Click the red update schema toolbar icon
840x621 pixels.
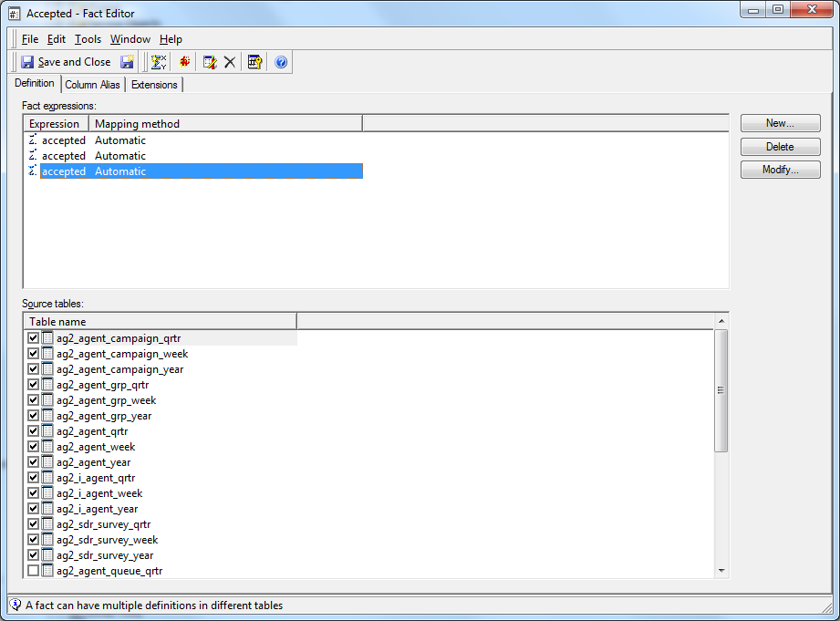(185, 62)
